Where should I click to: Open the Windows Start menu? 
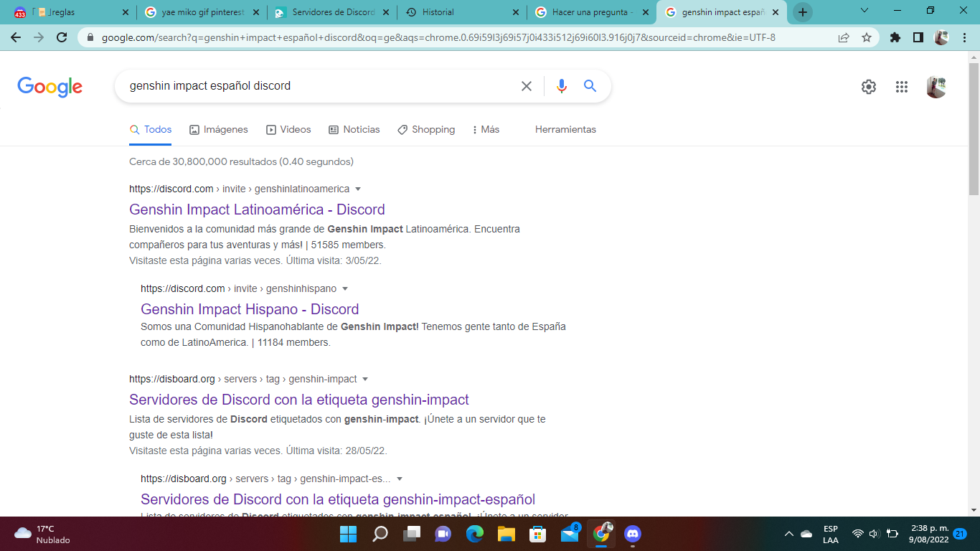(349, 534)
